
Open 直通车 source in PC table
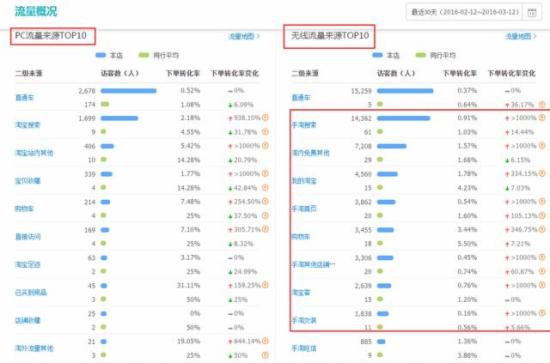[x=25, y=97]
